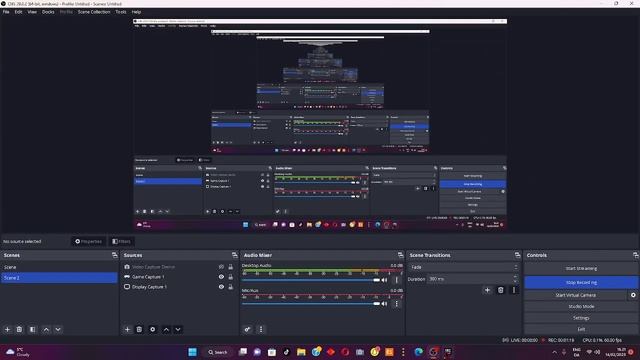Toggle visibility of Video Capture Device
The width and height of the screenshot is (640, 360).
221,267
